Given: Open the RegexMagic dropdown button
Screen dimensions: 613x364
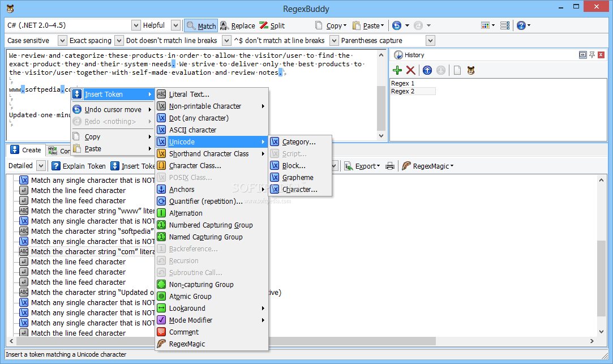Looking at the screenshot, I should pyautogui.click(x=428, y=166).
